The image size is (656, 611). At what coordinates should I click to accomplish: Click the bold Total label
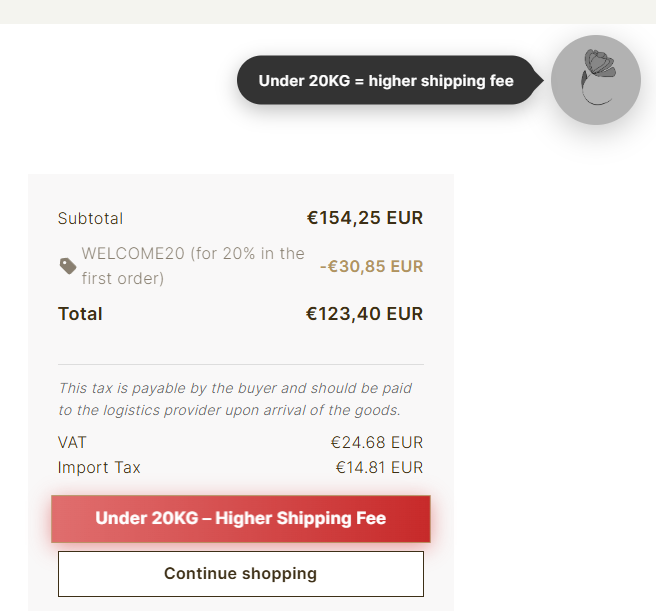(80, 314)
